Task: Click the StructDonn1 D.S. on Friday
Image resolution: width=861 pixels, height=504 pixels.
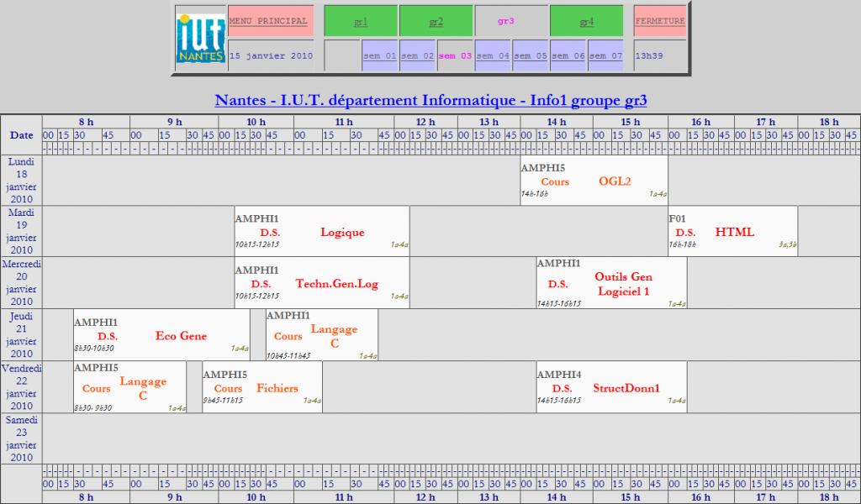Action: 612,386
